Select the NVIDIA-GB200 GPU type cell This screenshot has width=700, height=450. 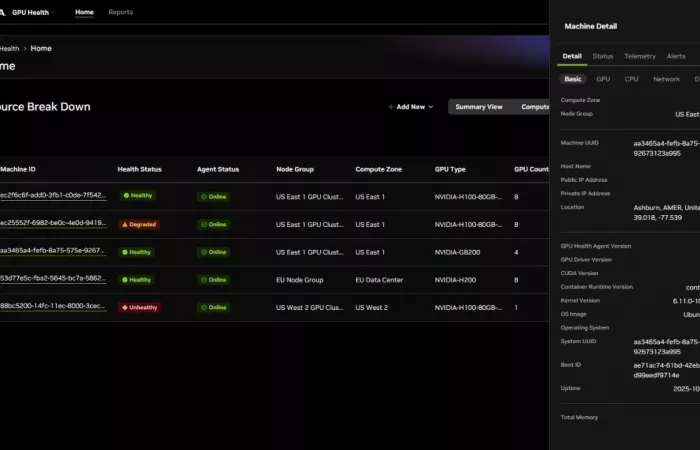pos(457,252)
